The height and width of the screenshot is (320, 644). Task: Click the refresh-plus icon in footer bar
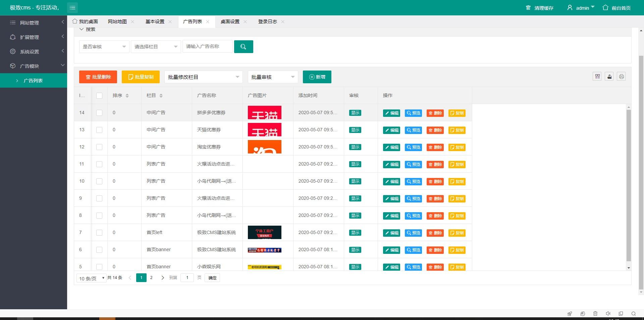(x=583, y=314)
